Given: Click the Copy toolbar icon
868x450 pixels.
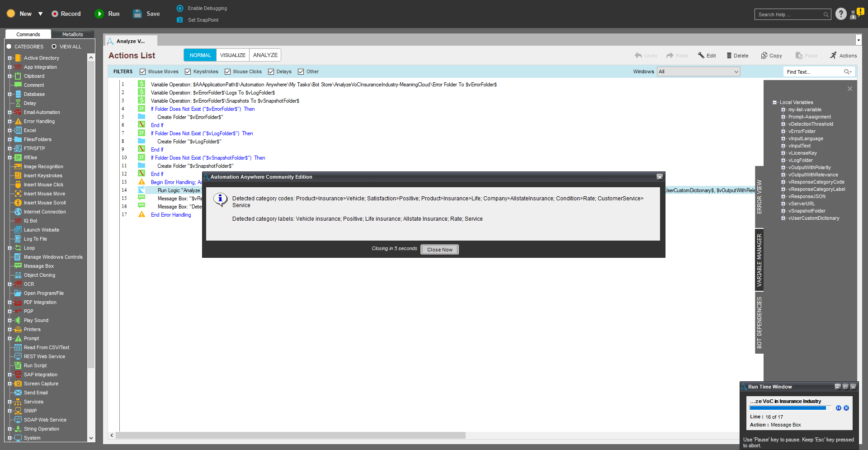Looking at the screenshot, I should tap(764, 56).
